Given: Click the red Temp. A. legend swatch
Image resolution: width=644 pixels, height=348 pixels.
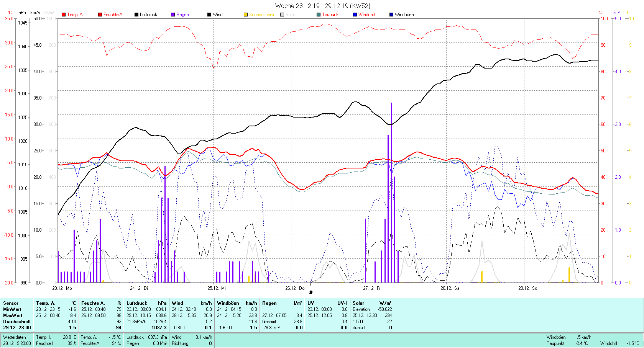Looking at the screenshot, I should 64,15.
